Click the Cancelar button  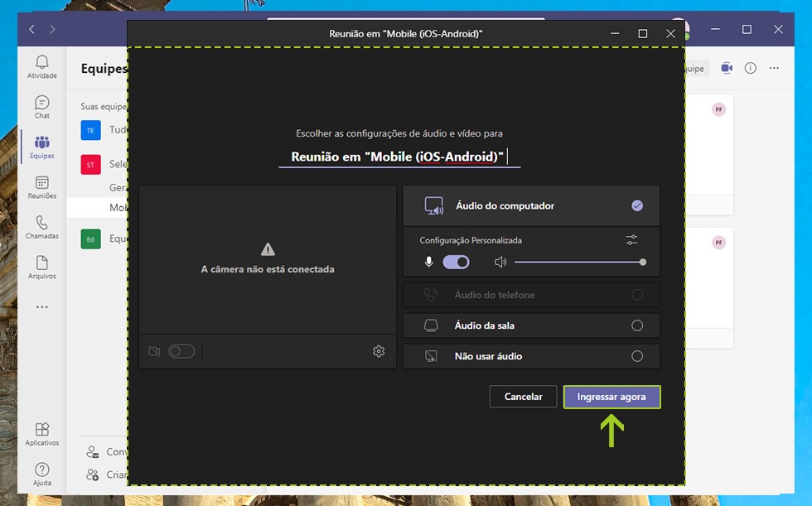pos(523,397)
